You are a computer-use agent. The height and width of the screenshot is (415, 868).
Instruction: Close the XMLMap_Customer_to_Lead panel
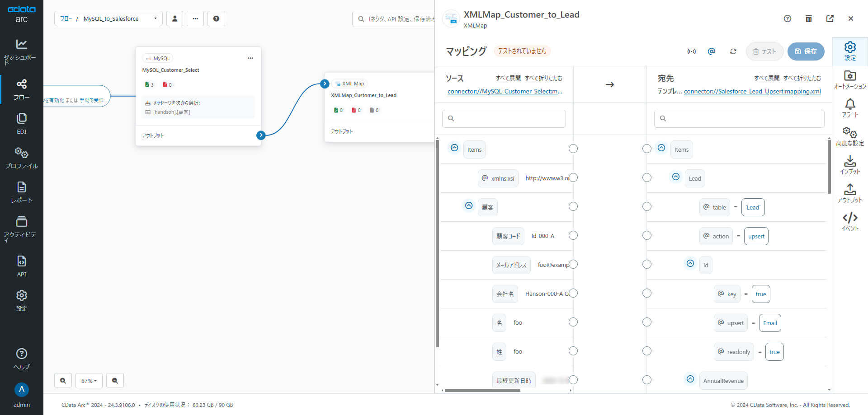(851, 19)
